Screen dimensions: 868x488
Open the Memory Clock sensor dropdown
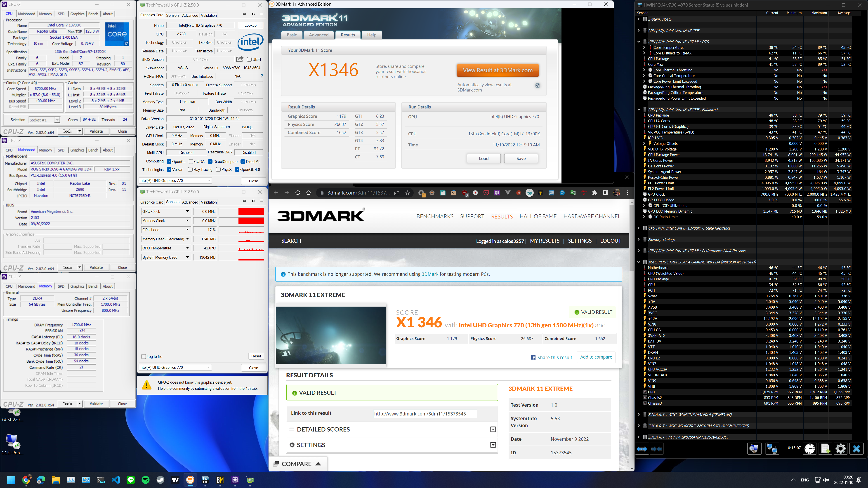(187, 221)
